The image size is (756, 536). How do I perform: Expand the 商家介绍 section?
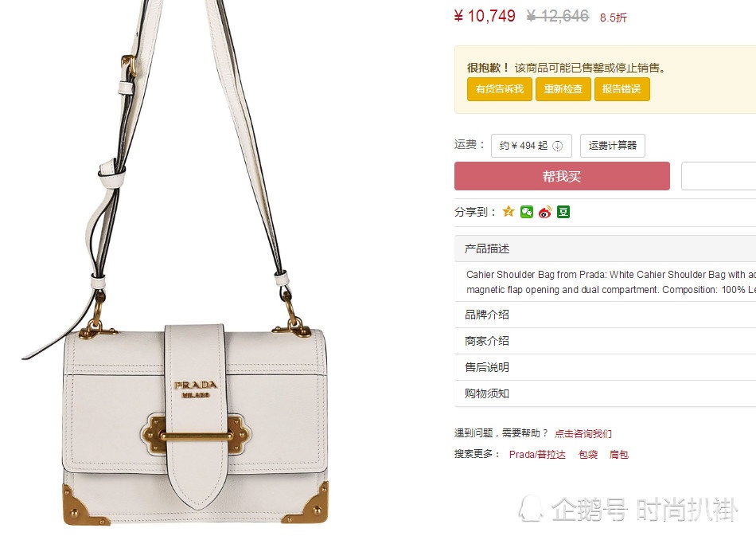605,341
